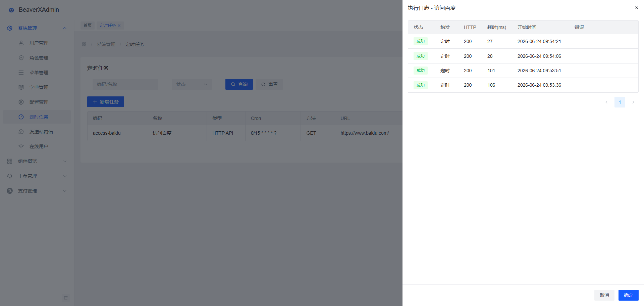
Task: Click the 编码/名称 search field
Action: [x=125, y=84]
